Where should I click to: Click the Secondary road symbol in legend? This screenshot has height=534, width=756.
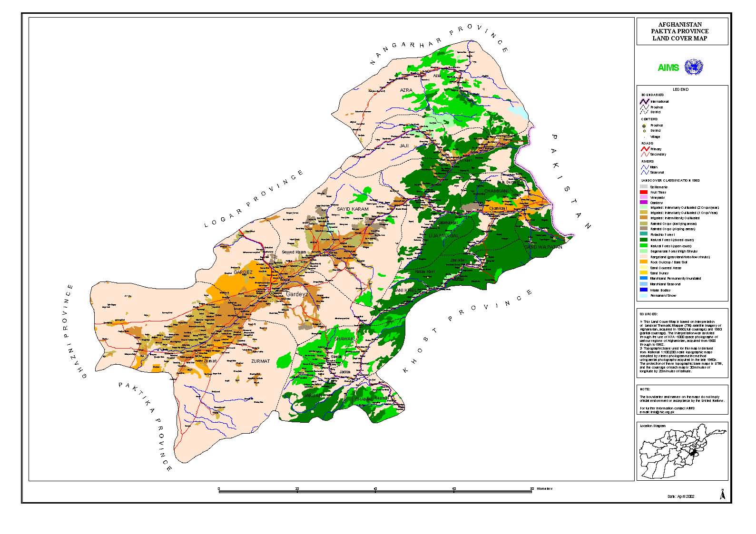point(644,154)
